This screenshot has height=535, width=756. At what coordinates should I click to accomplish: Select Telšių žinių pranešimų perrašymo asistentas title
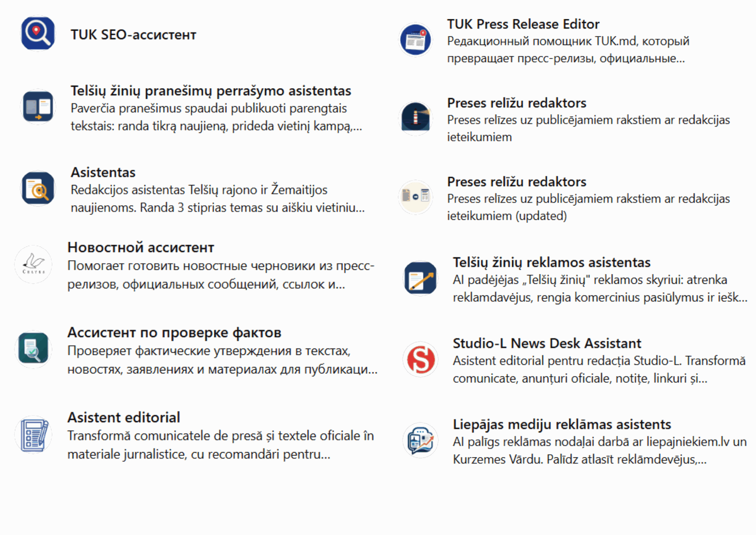(211, 91)
